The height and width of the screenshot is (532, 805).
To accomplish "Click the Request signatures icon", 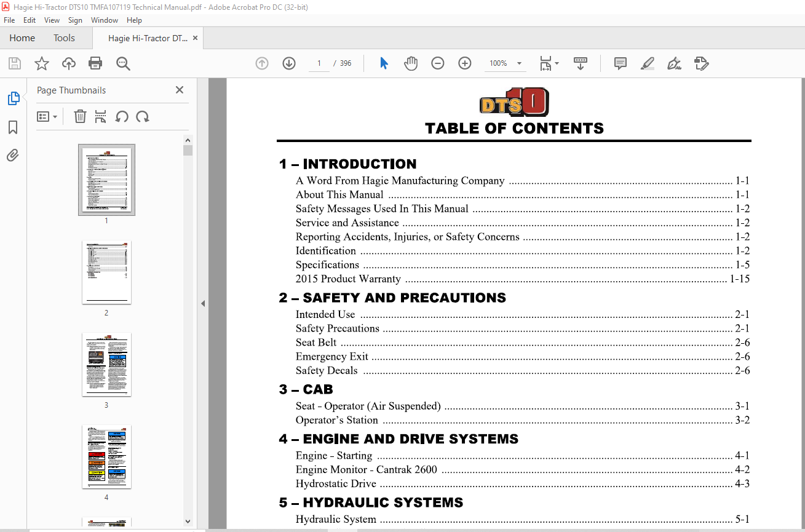I will (701, 63).
